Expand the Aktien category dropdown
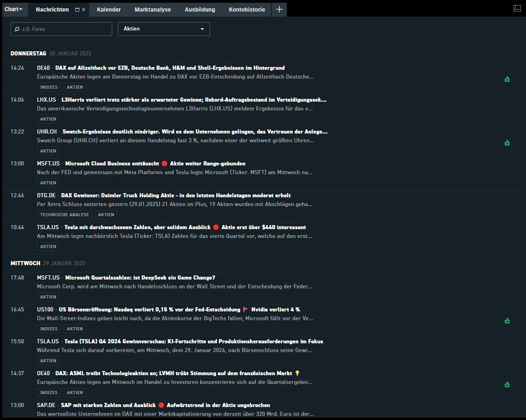 pos(163,29)
